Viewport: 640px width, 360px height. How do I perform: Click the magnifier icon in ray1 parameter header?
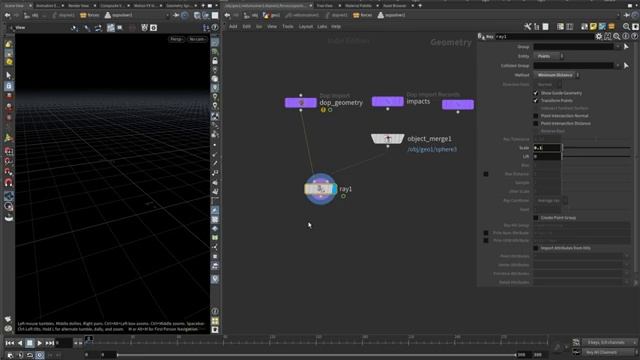pos(617,36)
